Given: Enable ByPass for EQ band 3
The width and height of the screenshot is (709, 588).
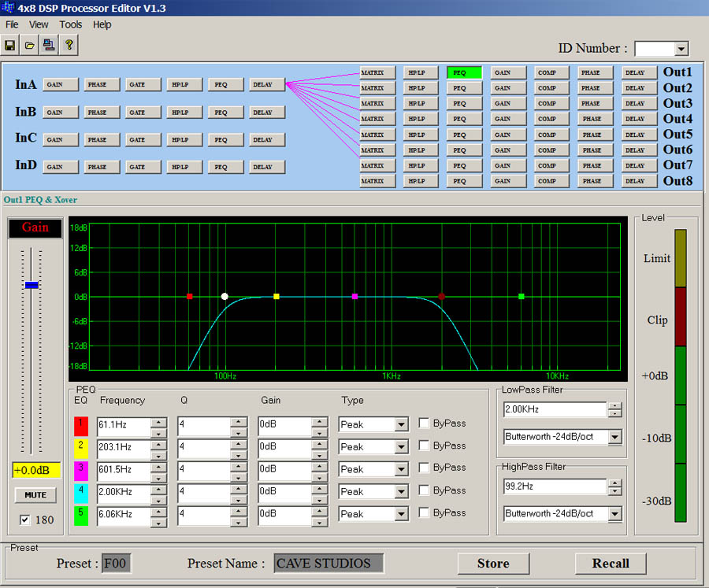Looking at the screenshot, I should 425,468.
